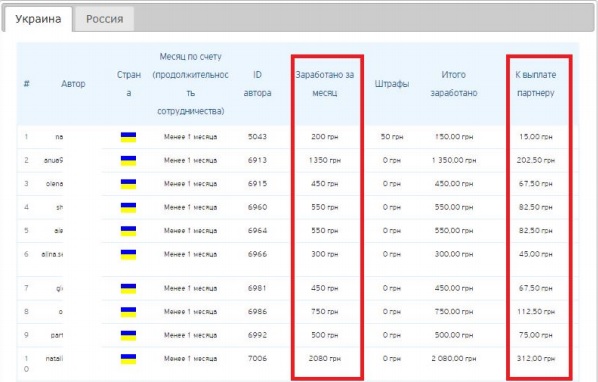Image resolution: width=598 pixels, height=382 pixels.
Task: Select the Украина tab
Action: pyautogui.click(x=38, y=19)
